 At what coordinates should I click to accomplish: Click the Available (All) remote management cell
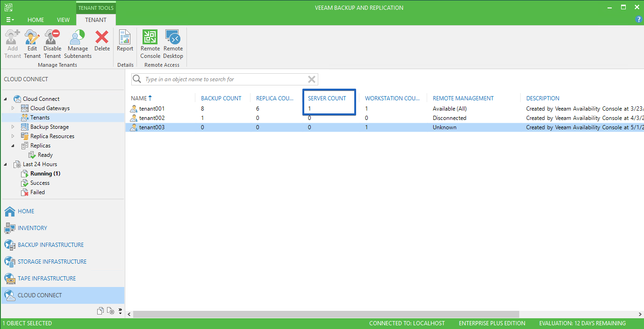tap(450, 109)
